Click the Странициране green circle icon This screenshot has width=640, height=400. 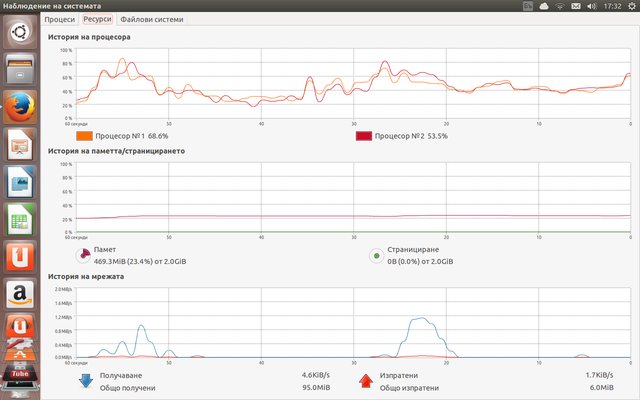(376, 255)
